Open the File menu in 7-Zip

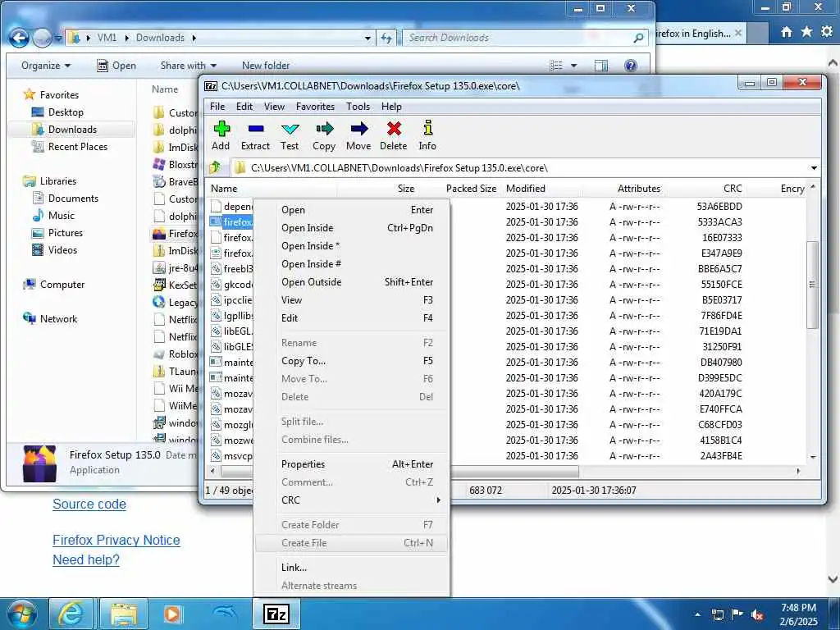tap(217, 106)
